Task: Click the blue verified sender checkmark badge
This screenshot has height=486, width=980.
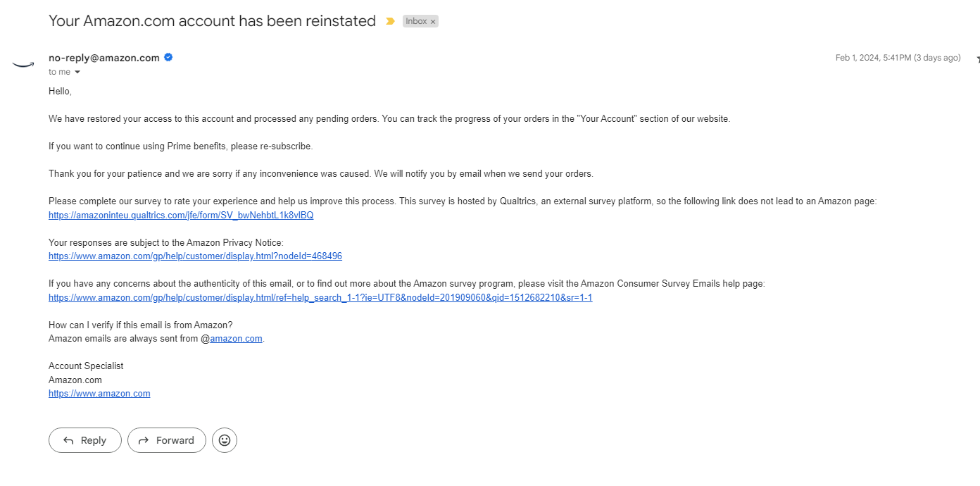Action: coord(168,58)
